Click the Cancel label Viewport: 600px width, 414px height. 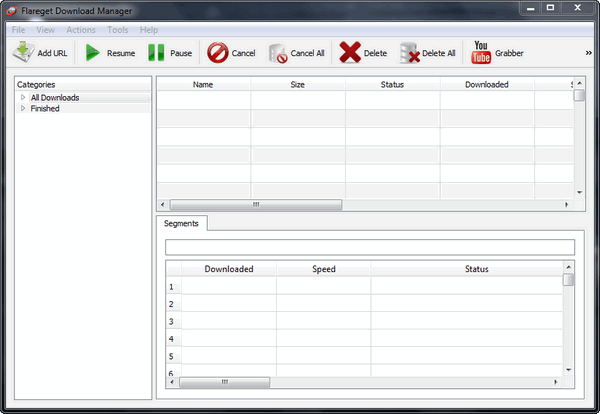point(243,53)
